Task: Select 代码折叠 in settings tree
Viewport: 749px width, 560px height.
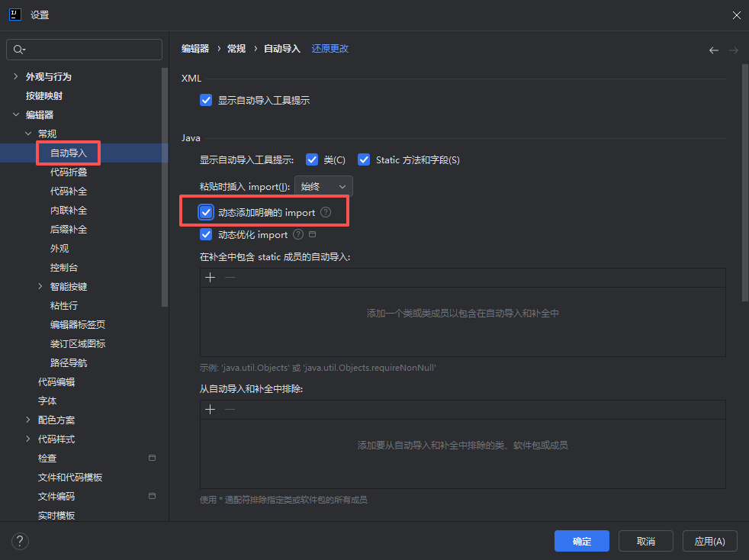Action: coord(69,172)
